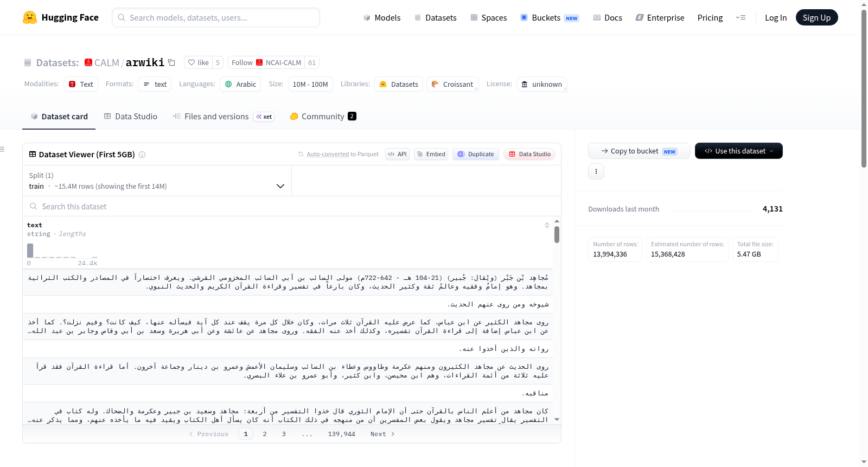The width and height of the screenshot is (868, 467).
Task: Click the info icon beside Dataset Viewer
Action: click(x=142, y=155)
